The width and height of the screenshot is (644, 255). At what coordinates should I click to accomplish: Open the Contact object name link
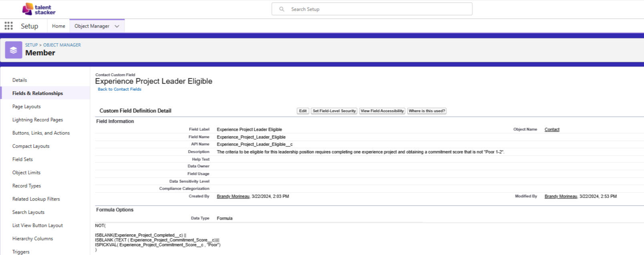552,129
